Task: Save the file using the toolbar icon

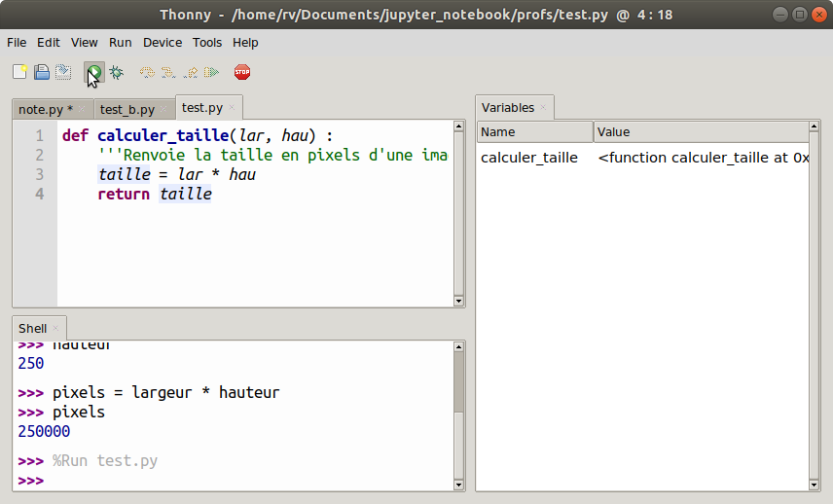Action: (63, 72)
